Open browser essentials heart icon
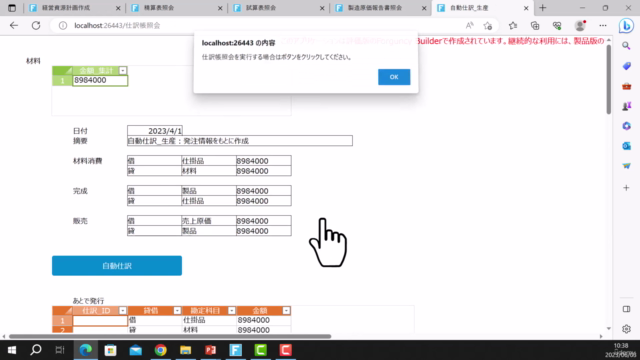640x360 pixels. click(557, 26)
